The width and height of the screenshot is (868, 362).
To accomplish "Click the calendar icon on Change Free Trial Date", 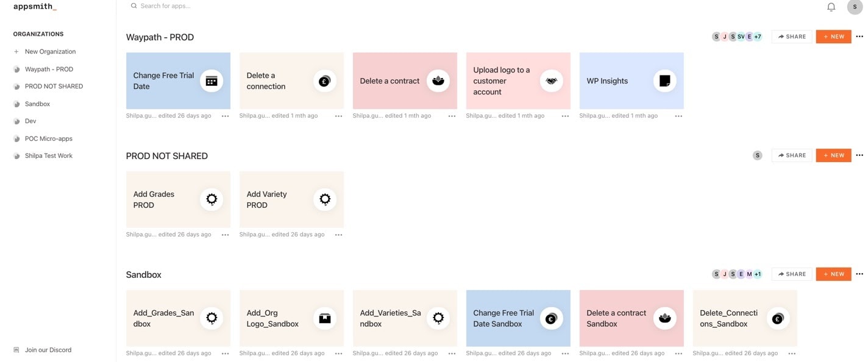I will tap(212, 81).
